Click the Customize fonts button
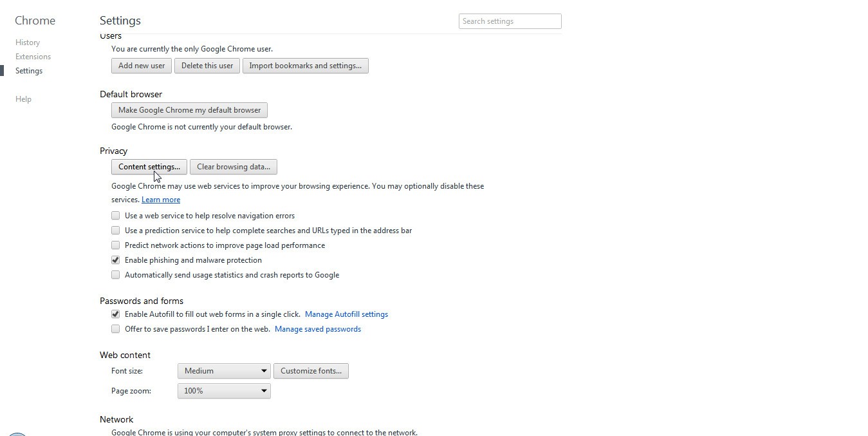The width and height of the screenshot is (868, 436). coord(311,371)
